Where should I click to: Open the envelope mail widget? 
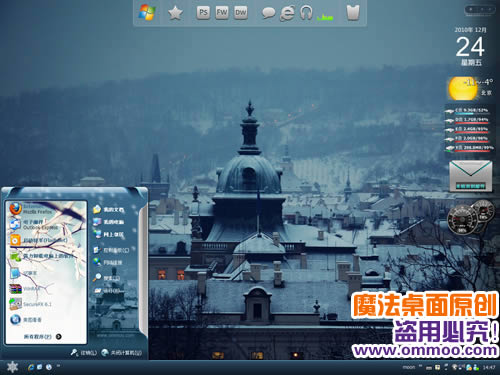coord(470,176)
